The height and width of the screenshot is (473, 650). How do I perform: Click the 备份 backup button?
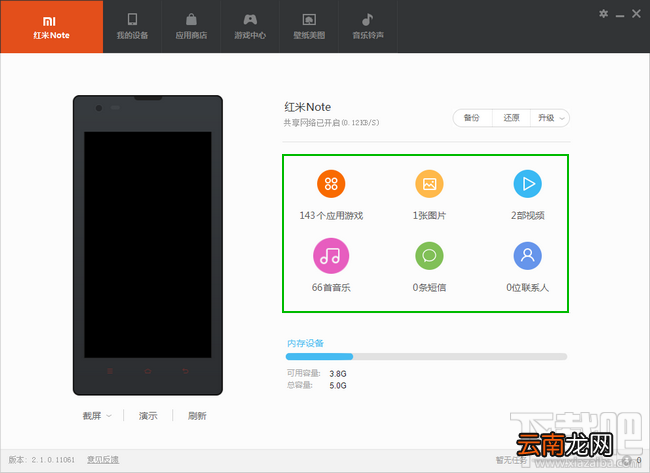tap(472, 118)
